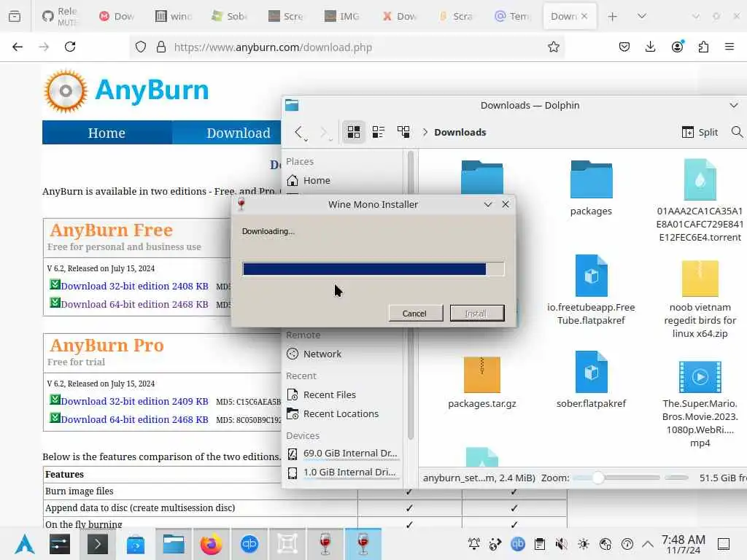This screenshot has width=747, height=560.
Task: Open notifications bell tray icon
Action: (473, 544)
